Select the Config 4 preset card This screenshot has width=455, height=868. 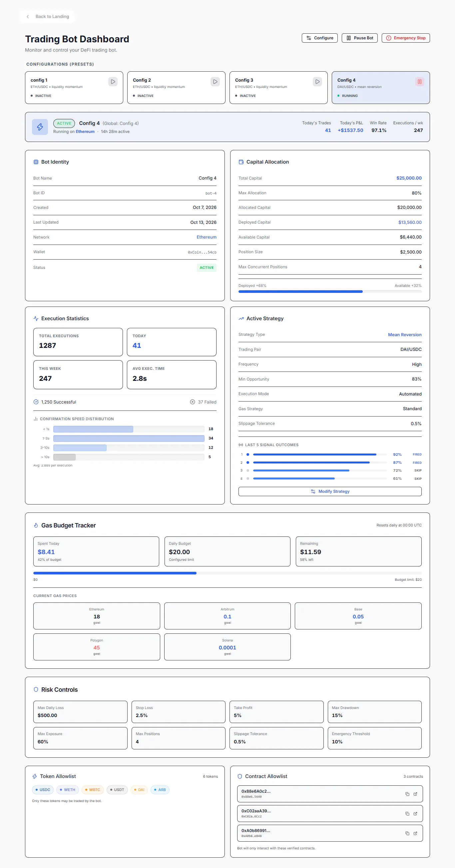pyautogui.click(x=381, y=88)
